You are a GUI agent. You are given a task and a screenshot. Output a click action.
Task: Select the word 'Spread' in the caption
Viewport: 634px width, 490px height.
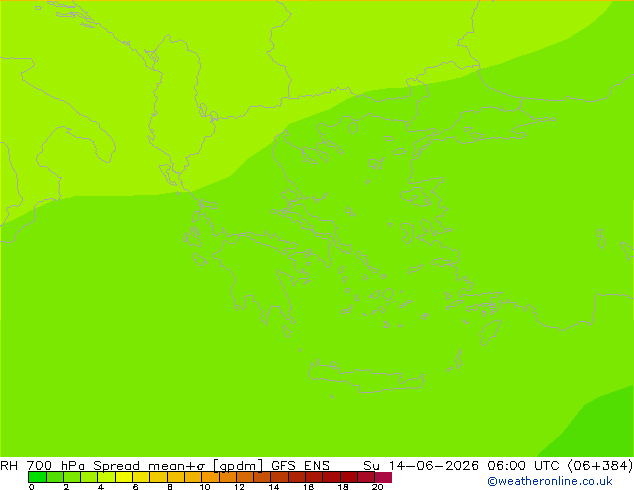click(116, 466)
